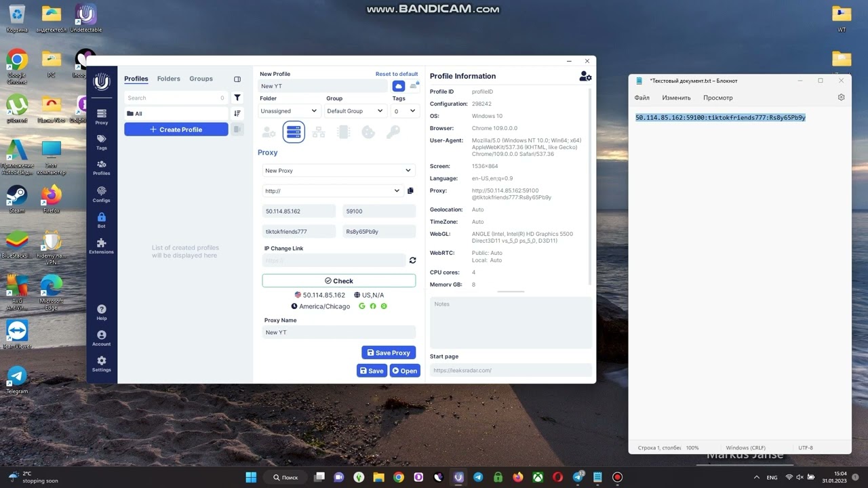Switch to the Folders tab
The height and width of the screenshot is (488, 868).
pos(169,79)
